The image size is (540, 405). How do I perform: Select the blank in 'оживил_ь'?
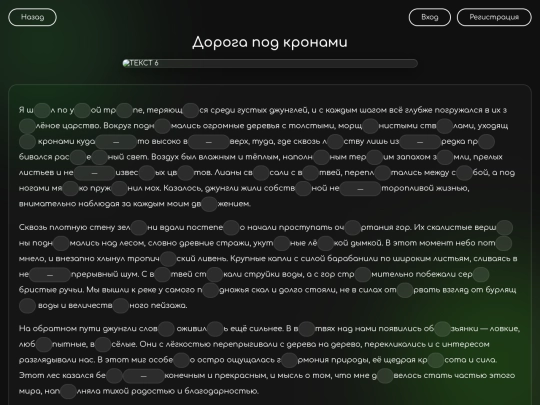coord(215,329)
